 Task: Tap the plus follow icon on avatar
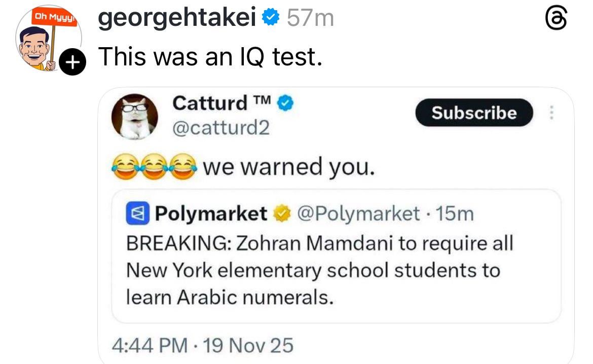[72, 62]
